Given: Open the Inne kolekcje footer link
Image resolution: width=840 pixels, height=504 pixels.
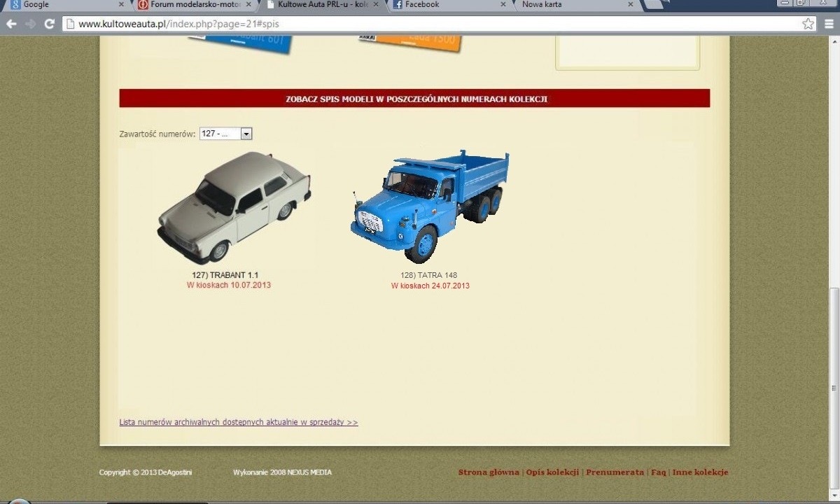Looking at the screenshot, I should [700, 472].
